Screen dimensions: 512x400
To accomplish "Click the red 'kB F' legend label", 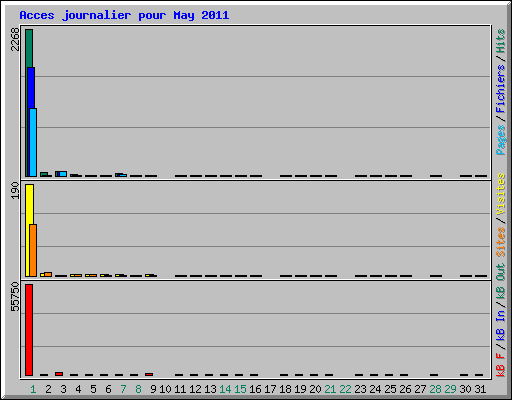I will pyautogui.click(x=501, y=365).
